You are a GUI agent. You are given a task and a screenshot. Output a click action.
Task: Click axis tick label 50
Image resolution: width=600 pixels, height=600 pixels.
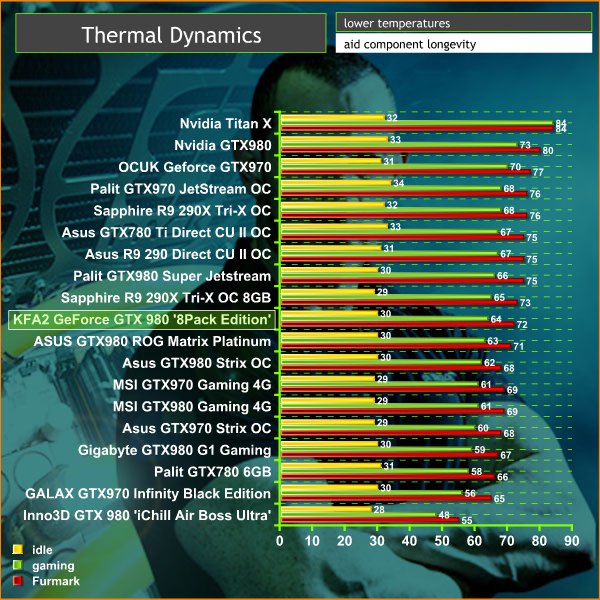pyautogui.click(x=442, y=541)
